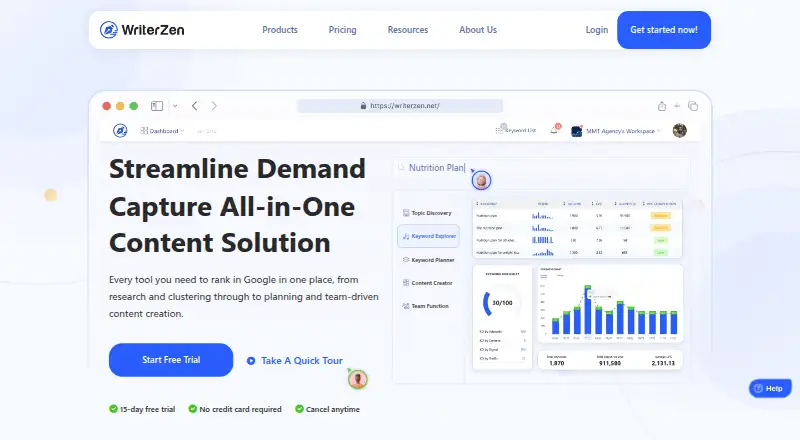Click the small WriterZen app logo
This screenshot has width=800, height=440.
(x=120, y=131)
